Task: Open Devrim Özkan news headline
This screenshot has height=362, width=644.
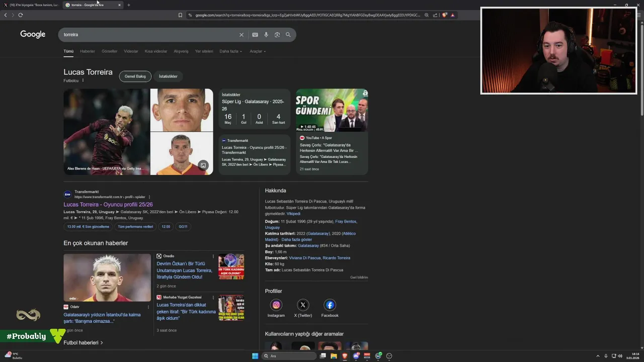Action: click(184, 270)
